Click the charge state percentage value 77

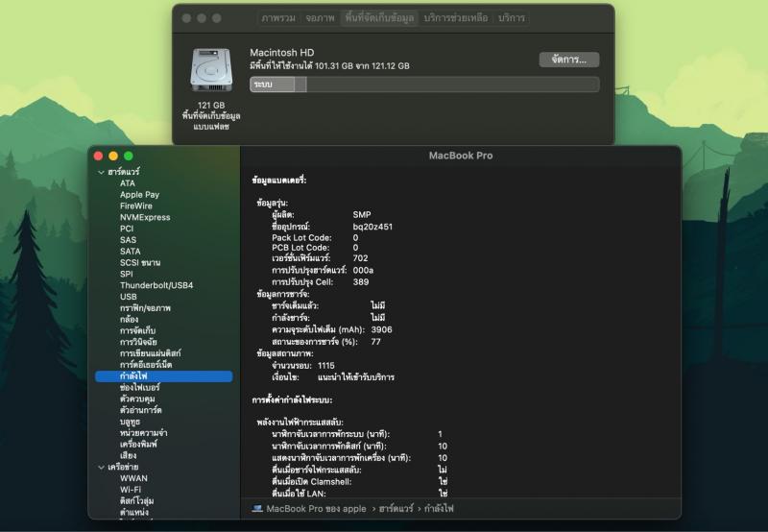375,342
